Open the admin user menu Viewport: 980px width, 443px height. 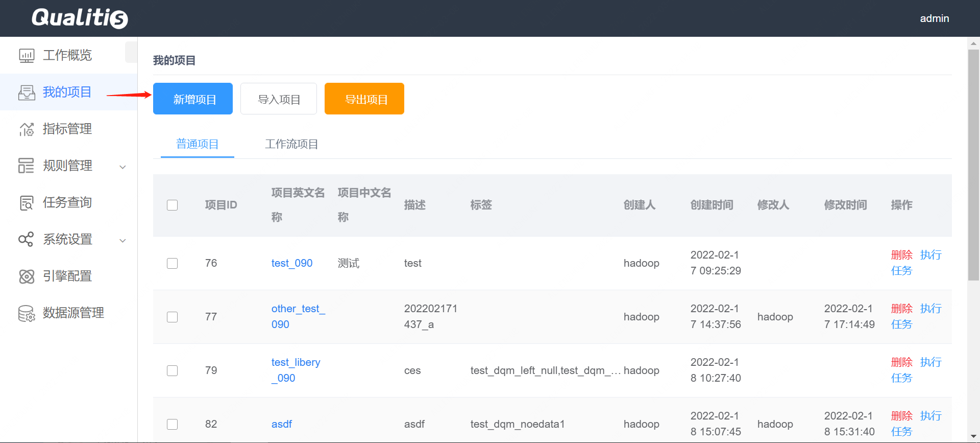(x=934, y=18)
